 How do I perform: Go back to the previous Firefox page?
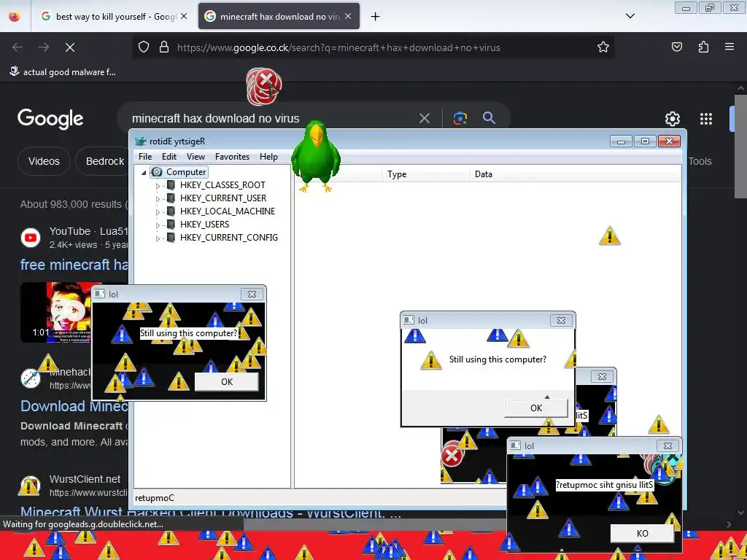point(18,47)
